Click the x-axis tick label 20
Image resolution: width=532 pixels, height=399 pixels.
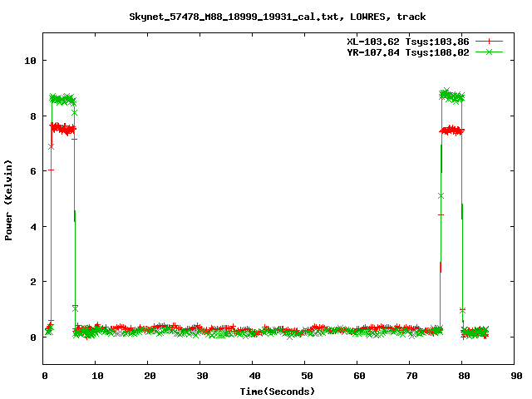(x=150, y=376)
